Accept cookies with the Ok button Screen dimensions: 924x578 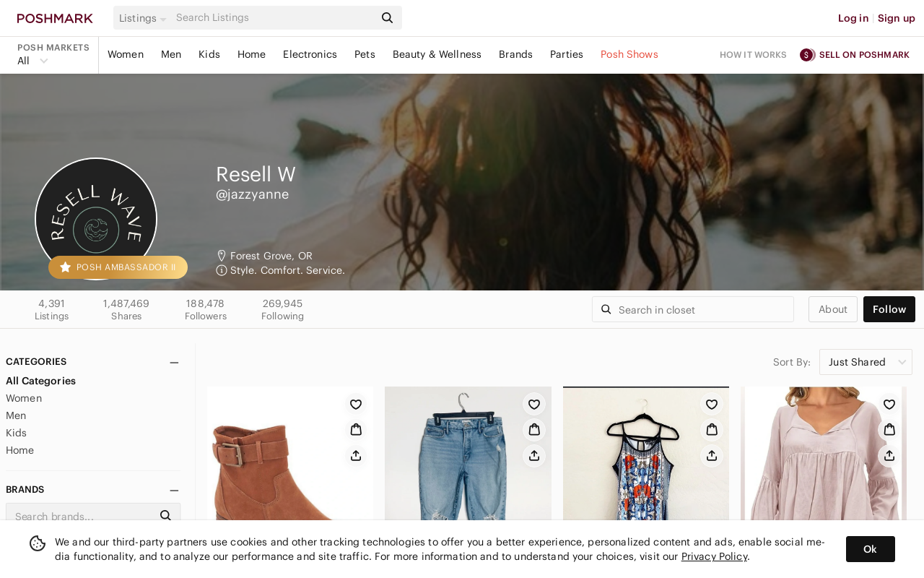[x=871, y=549]
